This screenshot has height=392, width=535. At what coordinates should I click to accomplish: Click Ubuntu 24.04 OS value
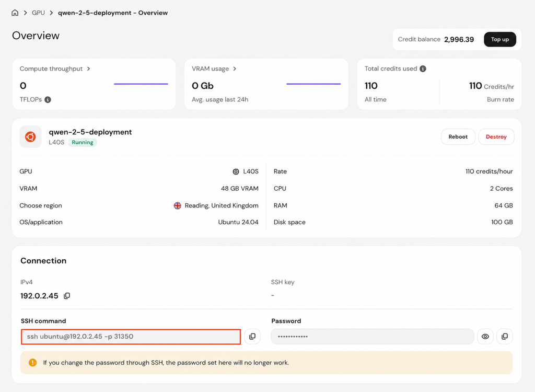pos(238,222)
